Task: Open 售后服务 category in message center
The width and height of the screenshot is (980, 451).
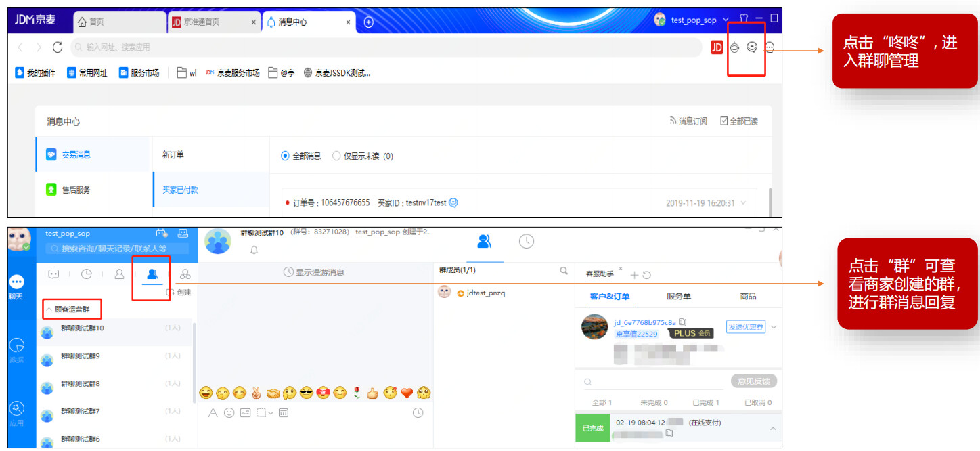Action: coord(92,190)
